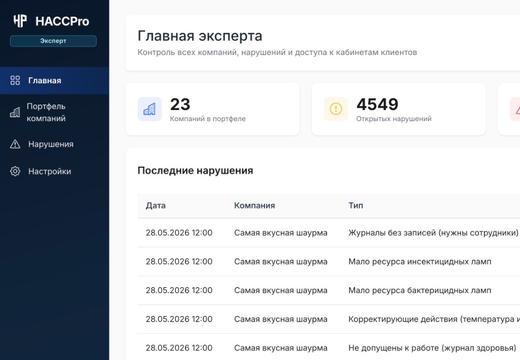Click company in Корректирующие действия row
The width and height of the screenshot is (520, 360).
[281, 319]
